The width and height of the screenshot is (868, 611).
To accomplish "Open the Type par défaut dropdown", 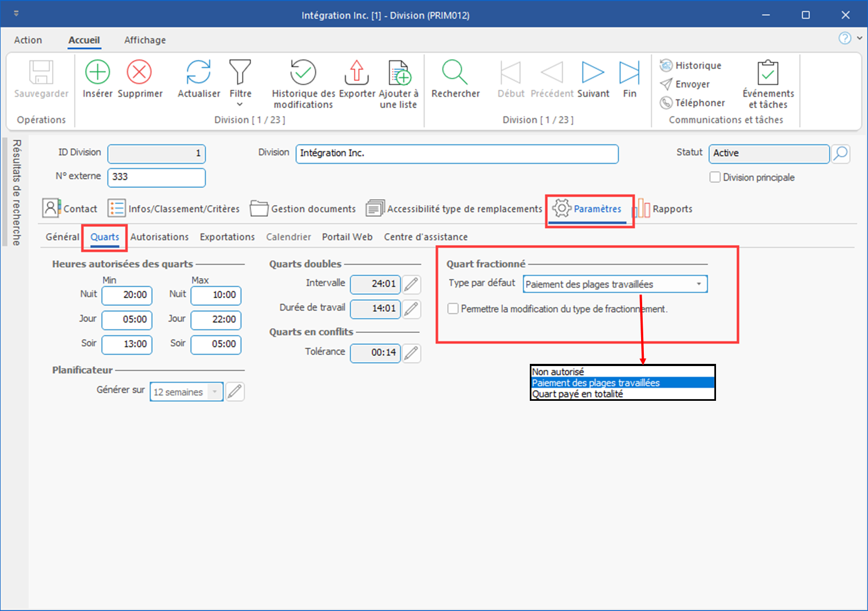I will coord(699,284).
